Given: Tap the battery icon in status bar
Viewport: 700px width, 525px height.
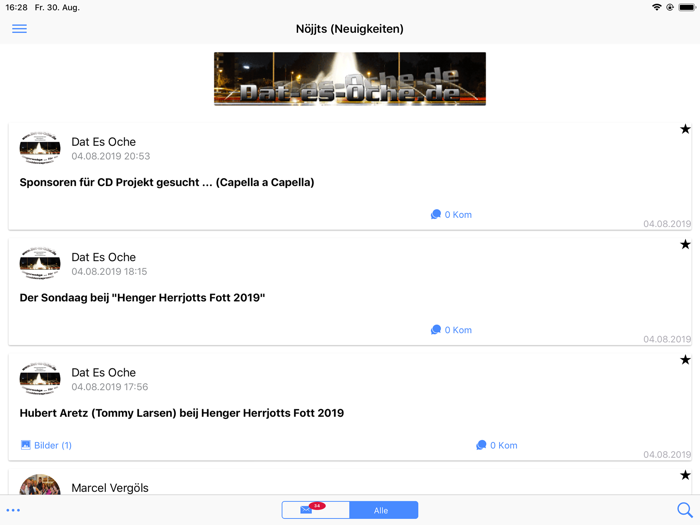Looking at the screenshot, I should coord(687,7).
